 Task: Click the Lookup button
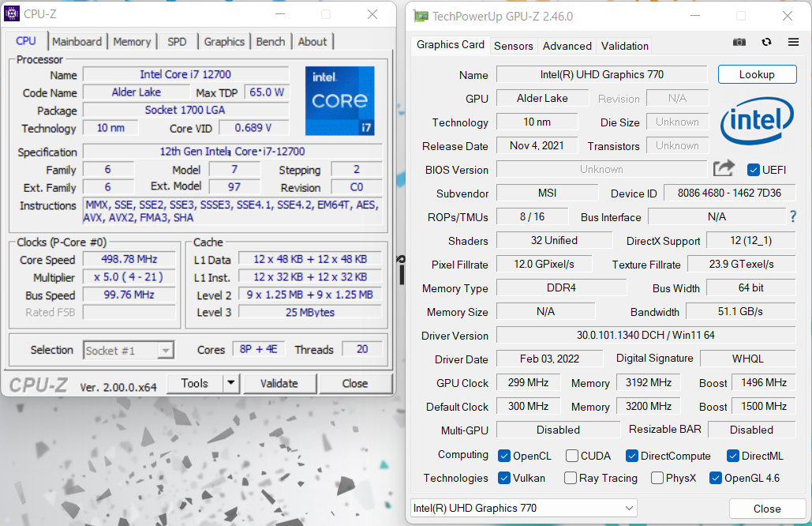[757, 74]
